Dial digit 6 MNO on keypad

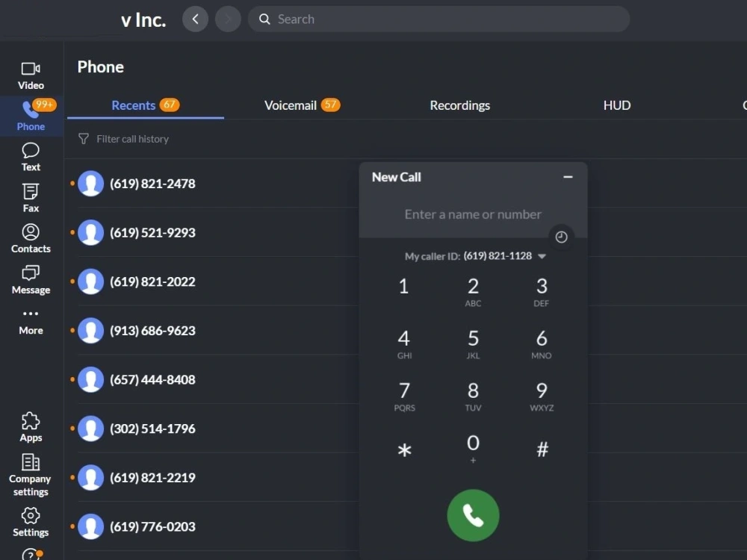coord(542,343)
